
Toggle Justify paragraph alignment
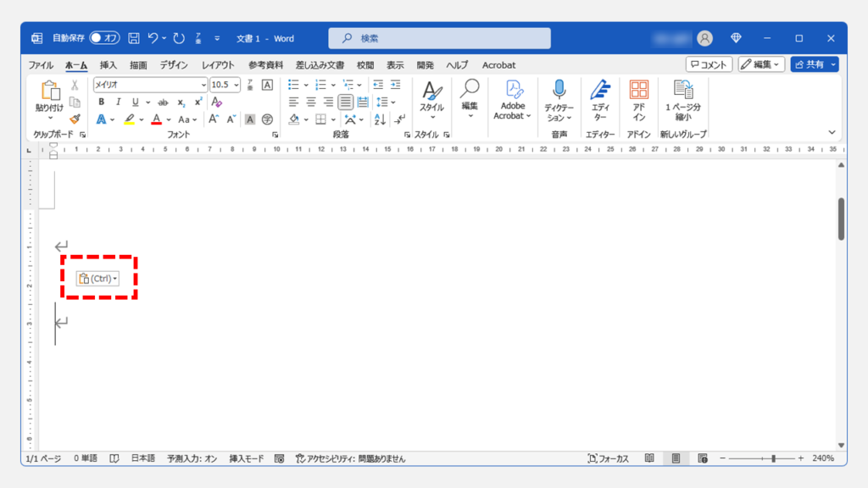[346, 103]
